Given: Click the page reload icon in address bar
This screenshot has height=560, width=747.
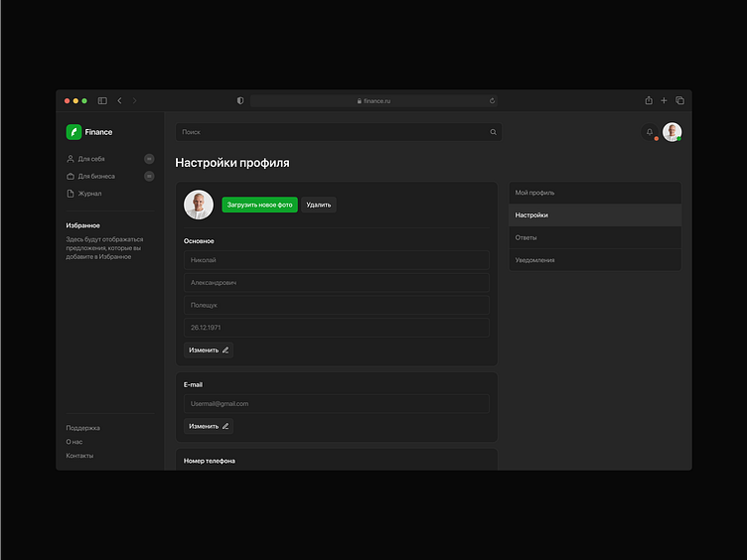Looking at the screenshot, I should (x=492, y=100).
